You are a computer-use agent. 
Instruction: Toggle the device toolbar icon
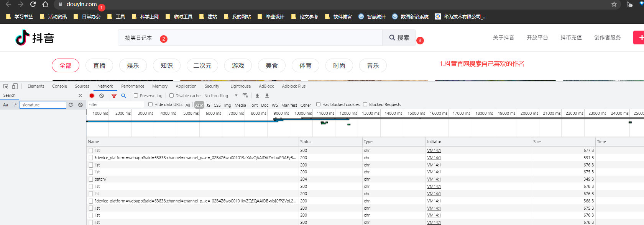coord(15,86)
